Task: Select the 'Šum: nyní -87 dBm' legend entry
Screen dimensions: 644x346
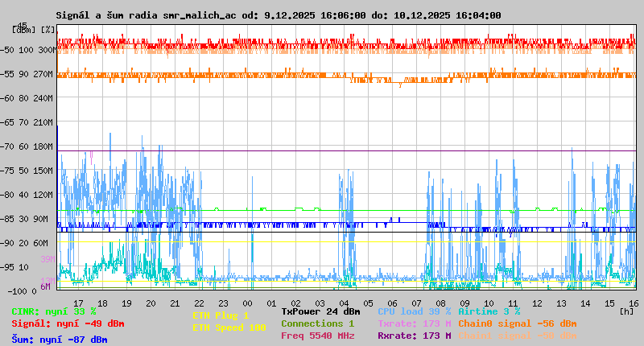Action: (60, 340)
